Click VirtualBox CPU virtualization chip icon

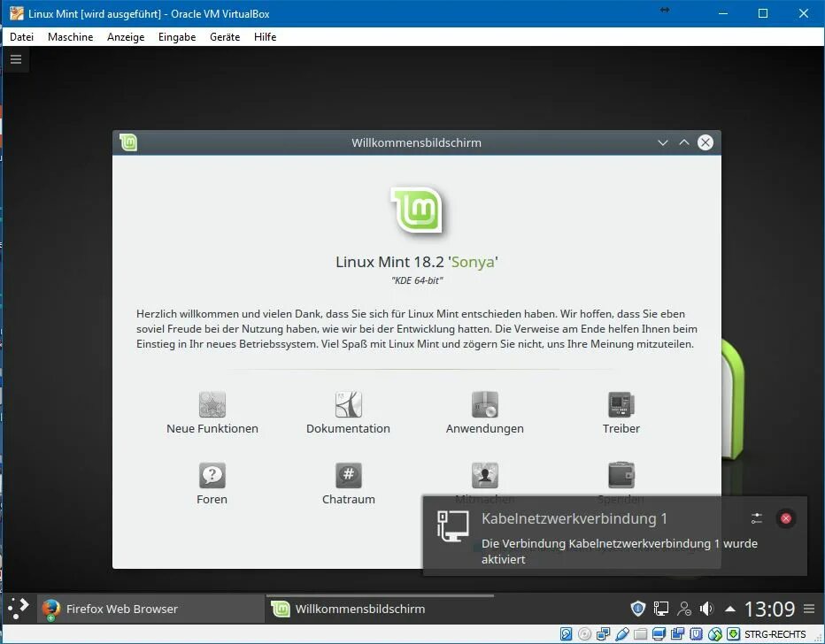(696, 634)
